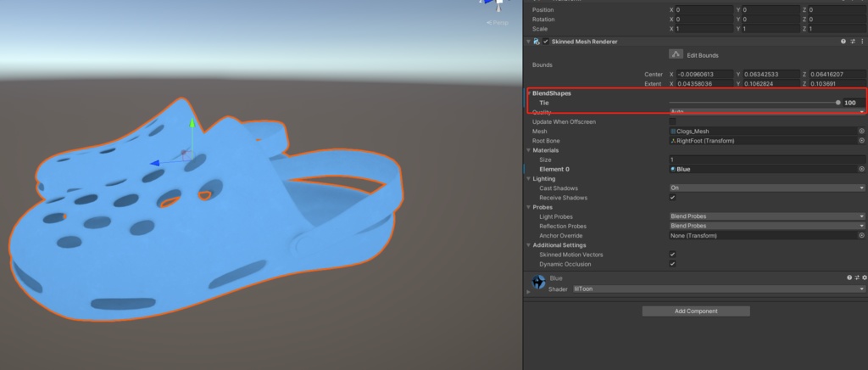
Task: Collapse the Skinned Mesh Renderer component
Action: point(528,42)
